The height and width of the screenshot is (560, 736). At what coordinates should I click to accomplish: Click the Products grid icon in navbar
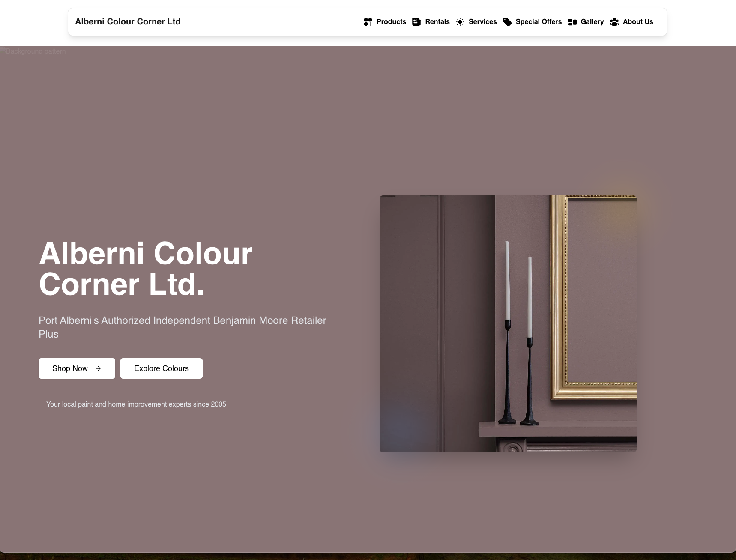tap(368, 22)
